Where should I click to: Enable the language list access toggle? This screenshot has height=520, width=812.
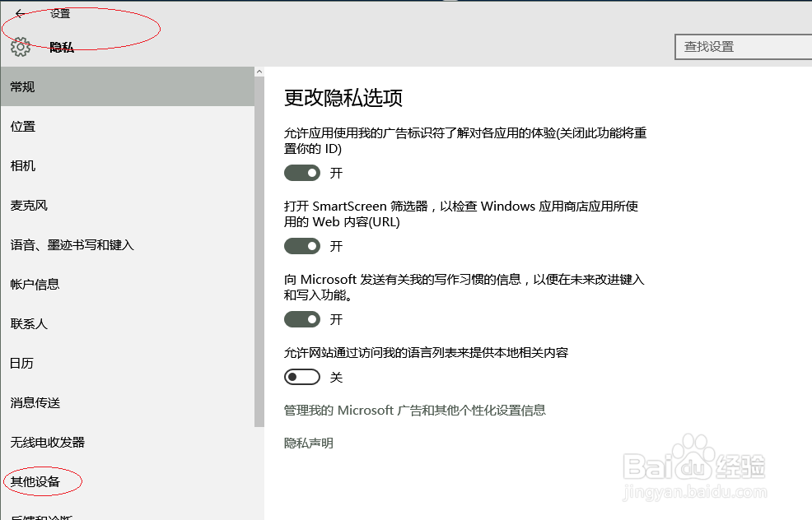pos(302,377)
